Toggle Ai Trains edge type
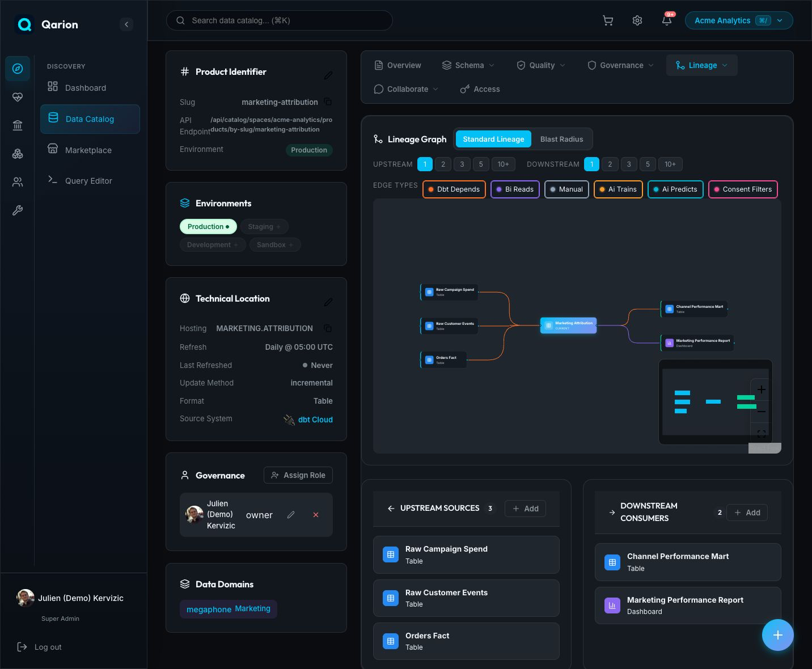 coord(618,189)
